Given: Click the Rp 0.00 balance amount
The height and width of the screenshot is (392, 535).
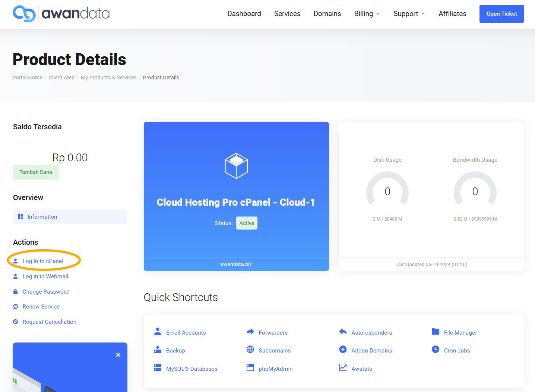Looking at the screenshot, I should point(70,158).
